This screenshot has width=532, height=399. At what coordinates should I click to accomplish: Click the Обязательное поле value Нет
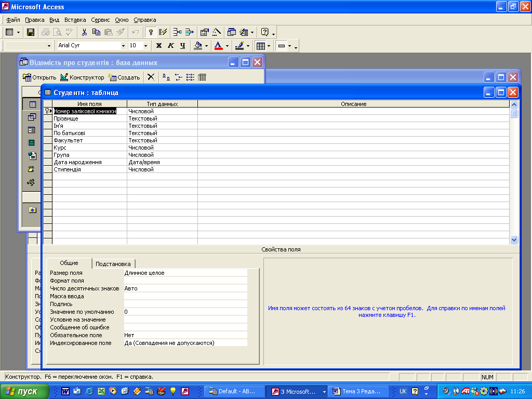click(185, 335)
